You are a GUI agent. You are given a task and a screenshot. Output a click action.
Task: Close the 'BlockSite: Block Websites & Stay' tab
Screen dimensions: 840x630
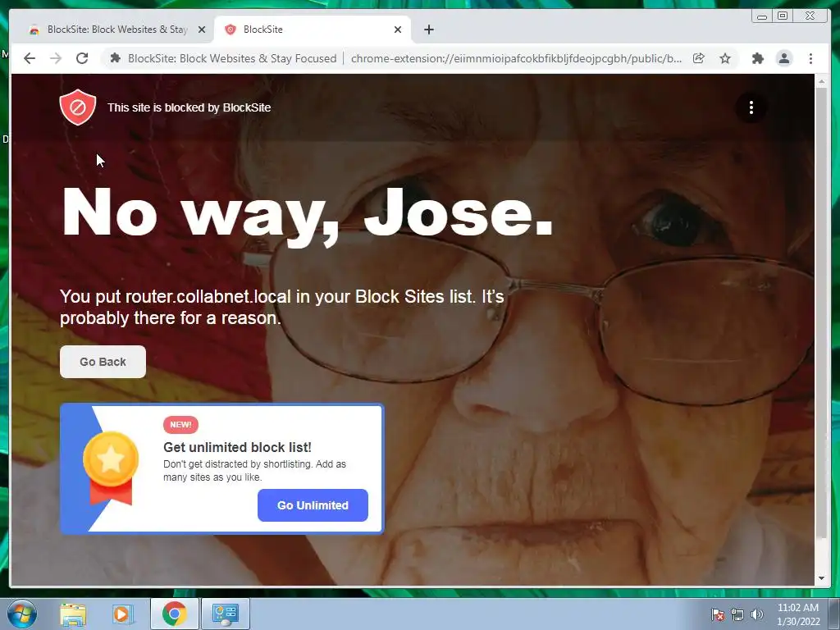(x=202, y=30)
